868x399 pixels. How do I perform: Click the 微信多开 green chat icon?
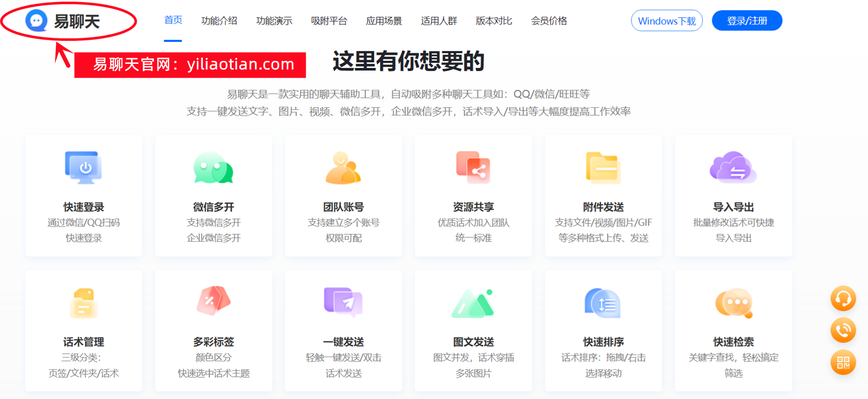click(x=213, y=168)
